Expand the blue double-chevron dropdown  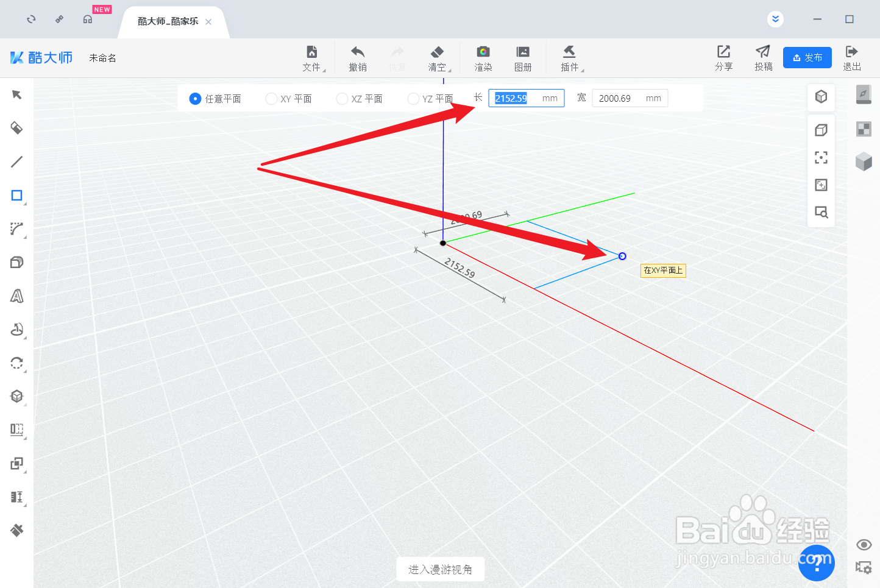(x=775, y=19)
